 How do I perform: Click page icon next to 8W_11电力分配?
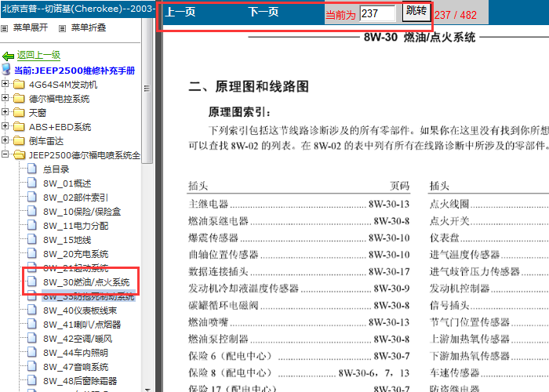click(32, 225)
